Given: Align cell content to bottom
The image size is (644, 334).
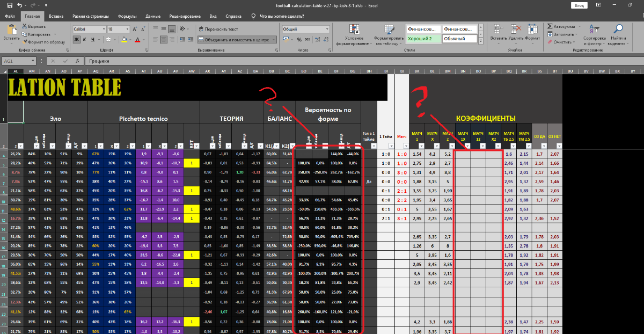Looking at the screenshot, I should (171, 29).
